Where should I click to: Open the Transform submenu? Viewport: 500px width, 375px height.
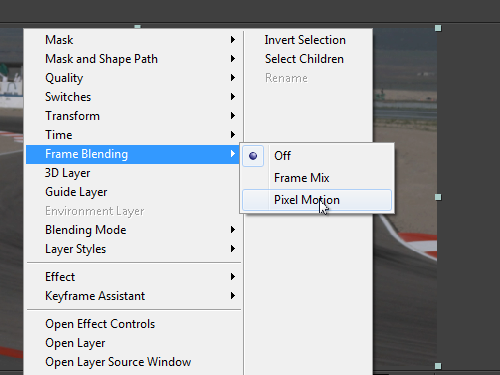click(133, 116)
